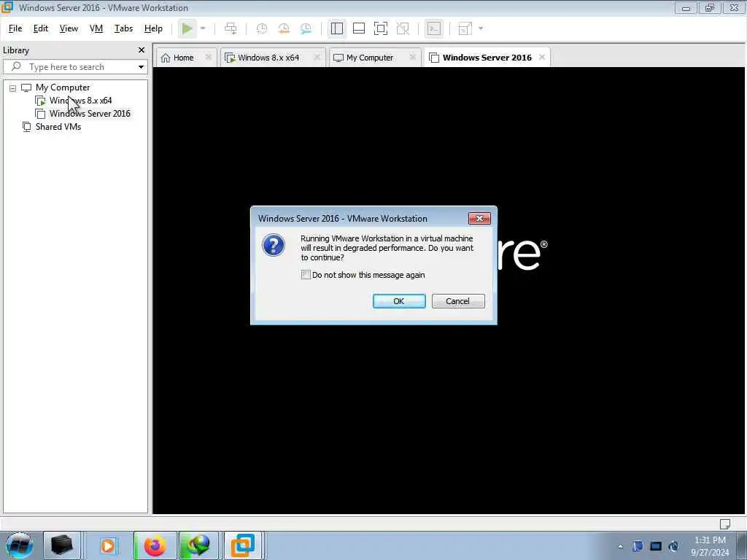Click Take Snapshot clock icon
747x560 pixels.
pos(262,28)
